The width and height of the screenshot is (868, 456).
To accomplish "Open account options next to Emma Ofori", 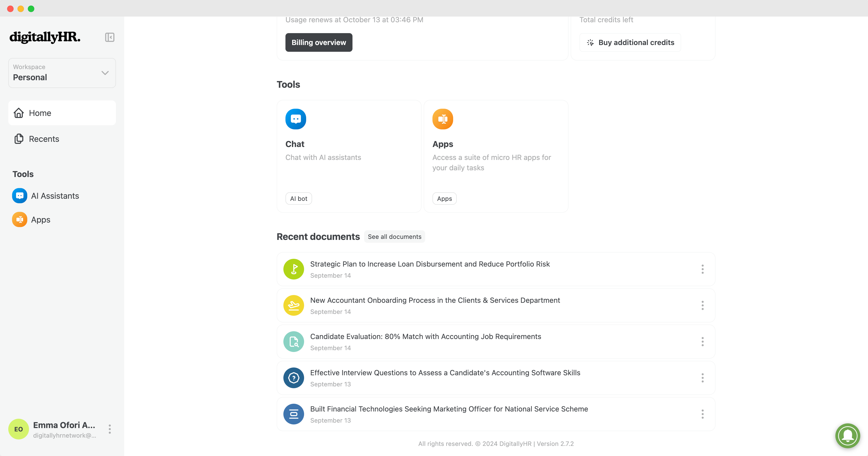I will click(109, 429).
